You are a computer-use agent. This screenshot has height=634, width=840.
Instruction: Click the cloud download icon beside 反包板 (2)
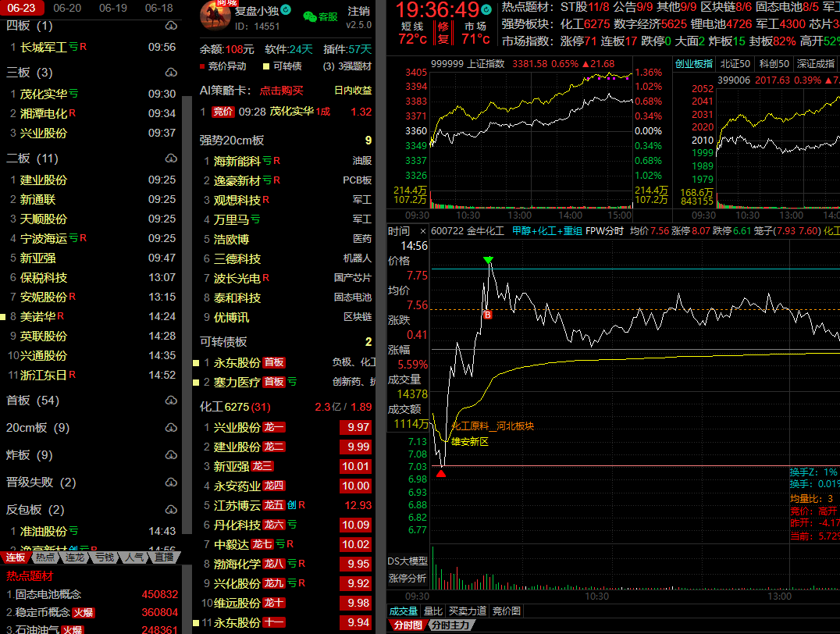coord(171,510)
